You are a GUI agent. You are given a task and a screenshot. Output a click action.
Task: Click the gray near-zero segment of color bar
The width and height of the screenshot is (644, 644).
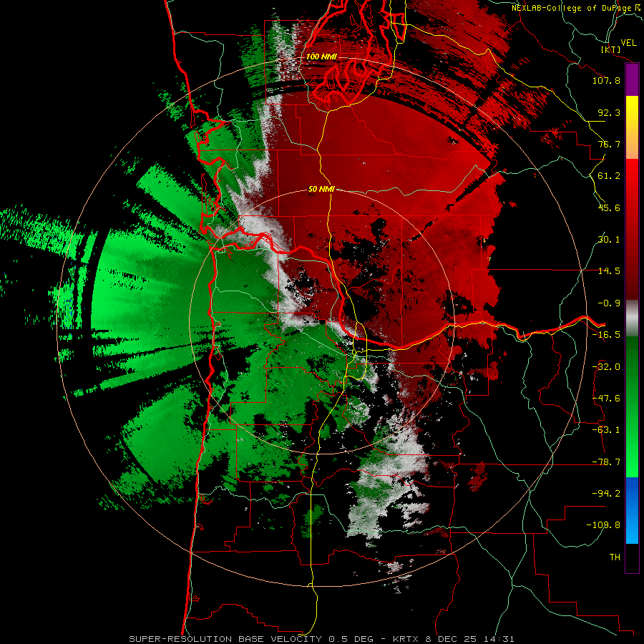[x=632, y=318]
